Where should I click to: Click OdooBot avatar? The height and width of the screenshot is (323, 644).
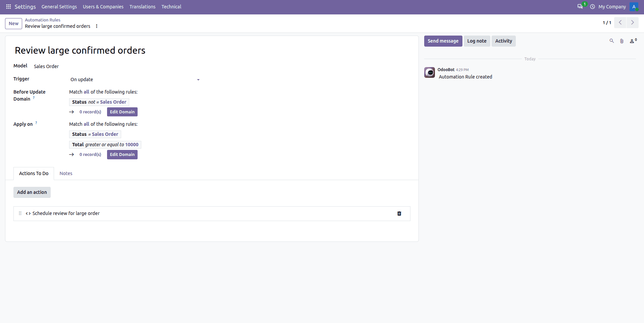(x=430, y=72)
